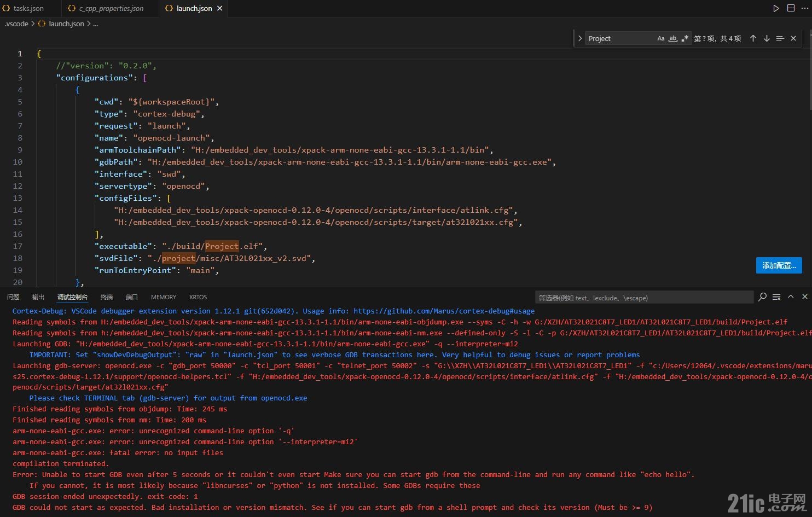
Task: Click line number 17 in the gutter
Action: coord(18,246)
